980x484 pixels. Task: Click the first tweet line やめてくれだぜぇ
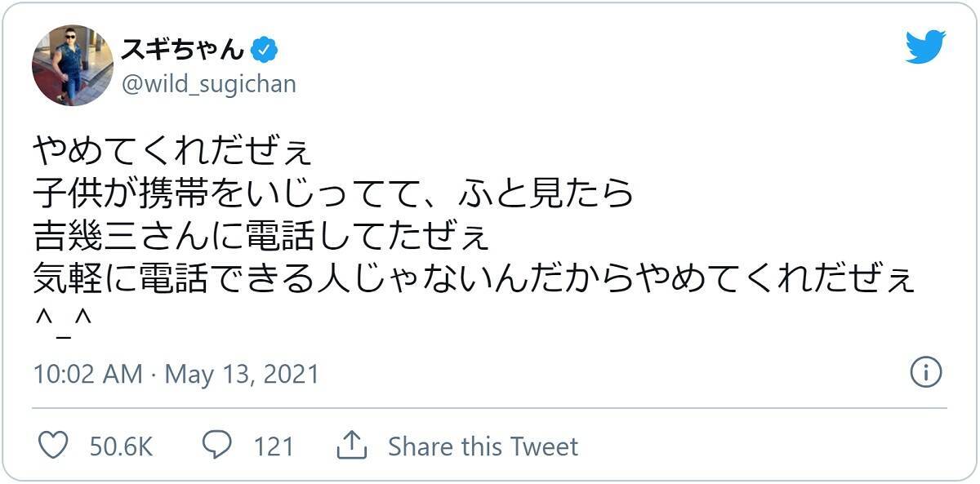(x=171, y=151)
